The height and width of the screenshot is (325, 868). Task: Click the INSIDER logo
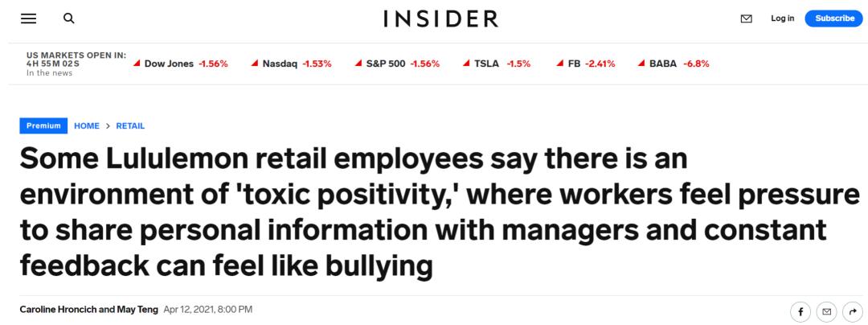tap(440, 19)
